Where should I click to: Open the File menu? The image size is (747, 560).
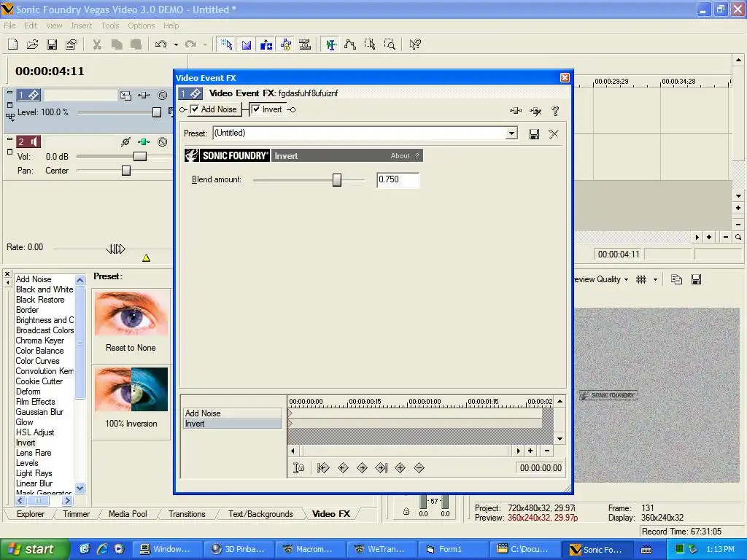click(x=9, y=26)
